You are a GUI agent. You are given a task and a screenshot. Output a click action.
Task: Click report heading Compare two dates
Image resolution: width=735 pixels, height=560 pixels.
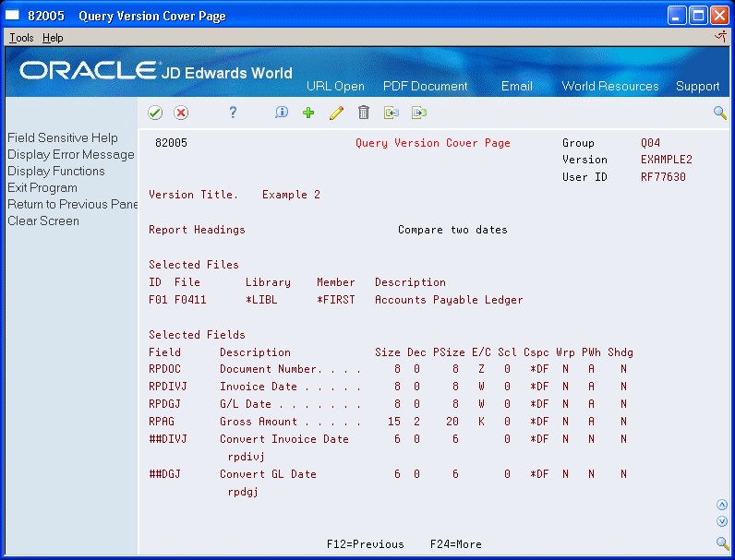[452, 230]
